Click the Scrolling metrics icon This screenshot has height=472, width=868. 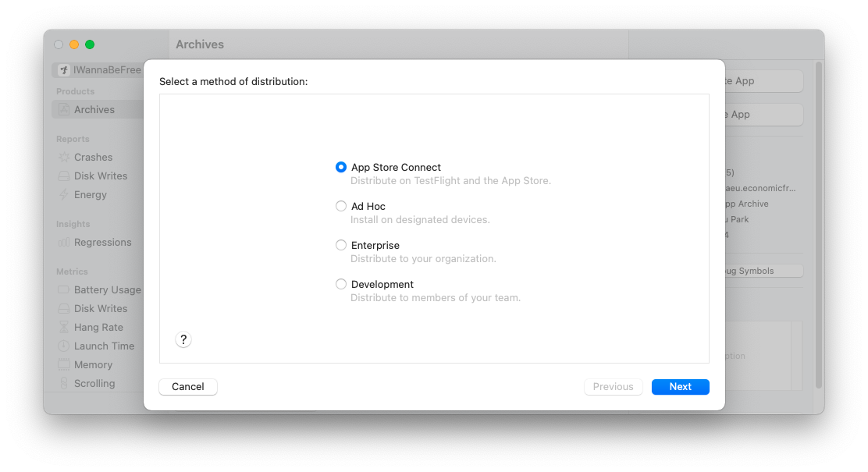pyautogui.click(x=64, y=384)
